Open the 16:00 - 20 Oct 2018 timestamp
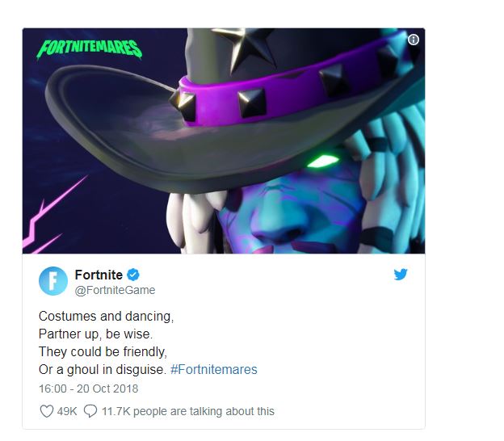 88,388
